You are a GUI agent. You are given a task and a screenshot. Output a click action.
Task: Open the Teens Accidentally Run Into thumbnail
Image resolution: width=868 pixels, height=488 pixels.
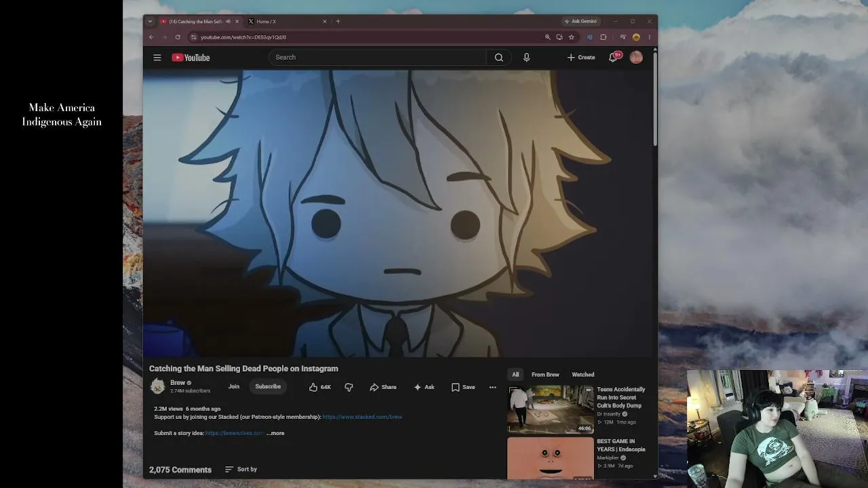coord(551,409)
